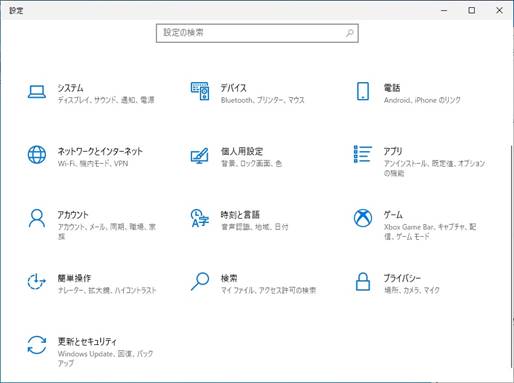This screenshot has width=514, height=383.
Task: Open the プライバシー padlock icon
Action: [x=363, y=282]
